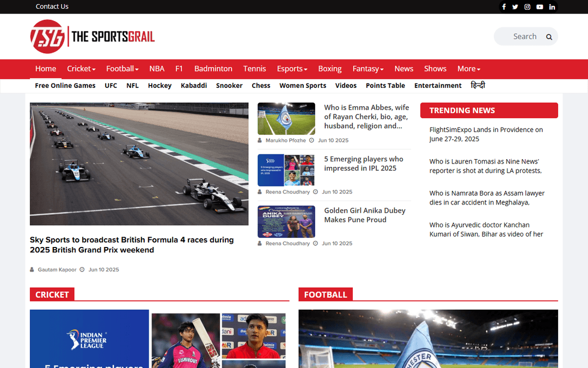Open the Tennis menu item
This screenshot has width=588, height=368.
pos(255,69)
